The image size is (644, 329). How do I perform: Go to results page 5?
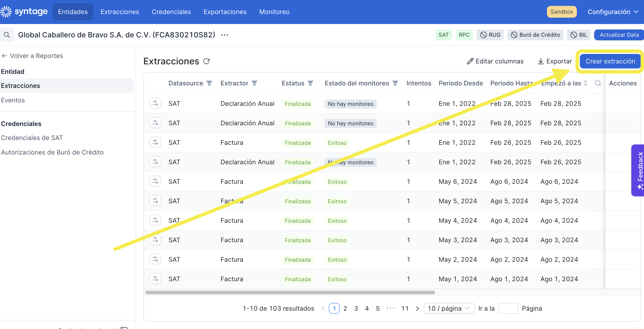coord(378,309)
